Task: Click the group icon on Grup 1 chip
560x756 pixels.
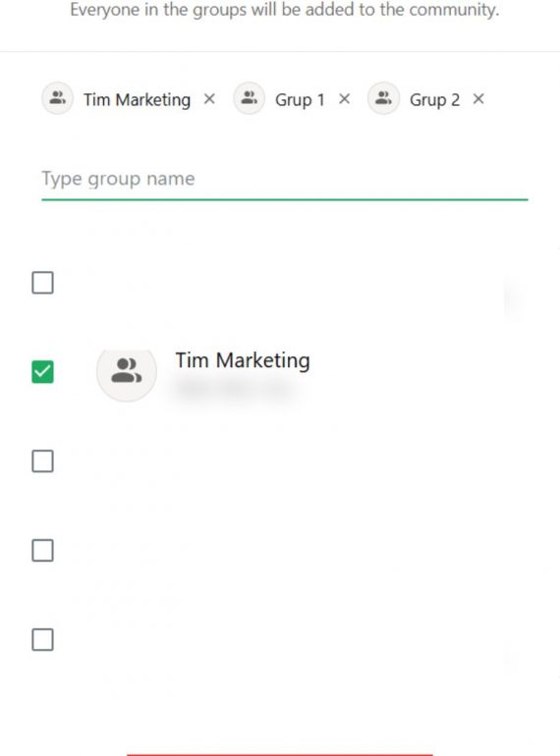Action: (x=249, y=98)
